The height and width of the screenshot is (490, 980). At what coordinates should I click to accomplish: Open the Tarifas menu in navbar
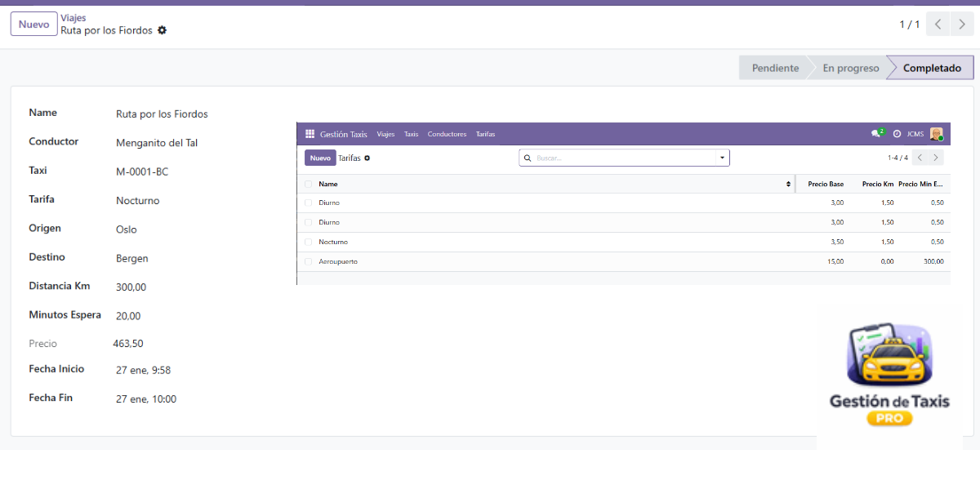point(485,134)
